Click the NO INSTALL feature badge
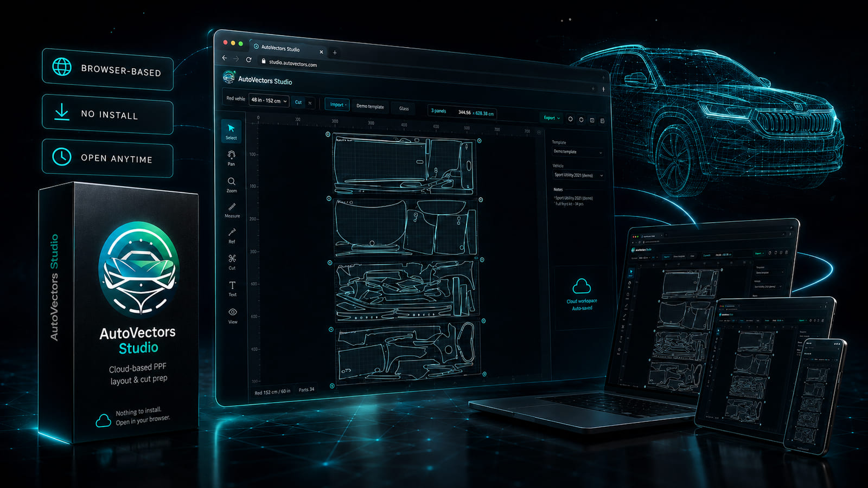Image resolution: width=868 pixels, height=488 pixels. coord(108,114)
